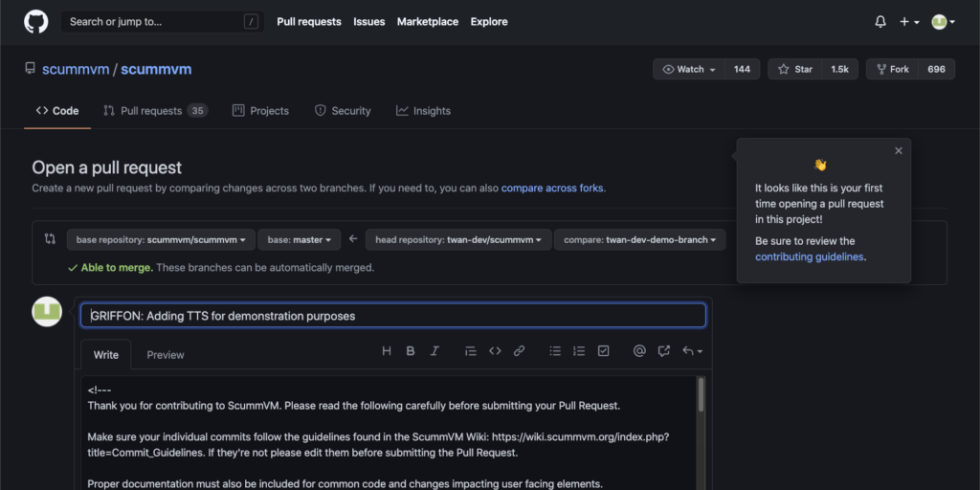Add a bulleted list
The width and height of the screenshot is (980, 490).
point(555,351)
